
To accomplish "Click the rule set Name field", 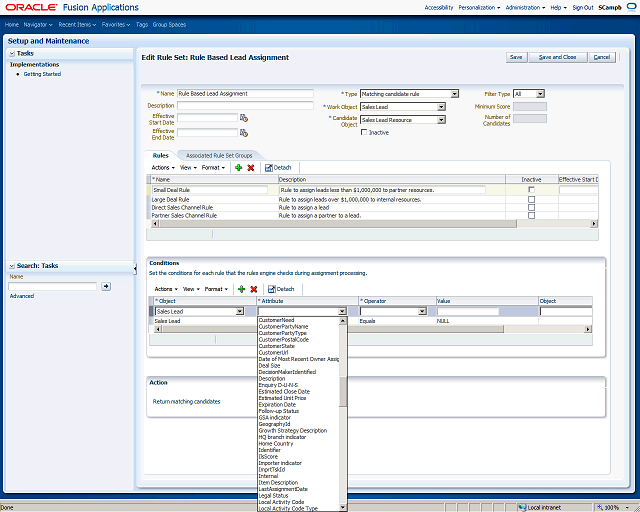I will pyautogui.click(x=245, y=93).
